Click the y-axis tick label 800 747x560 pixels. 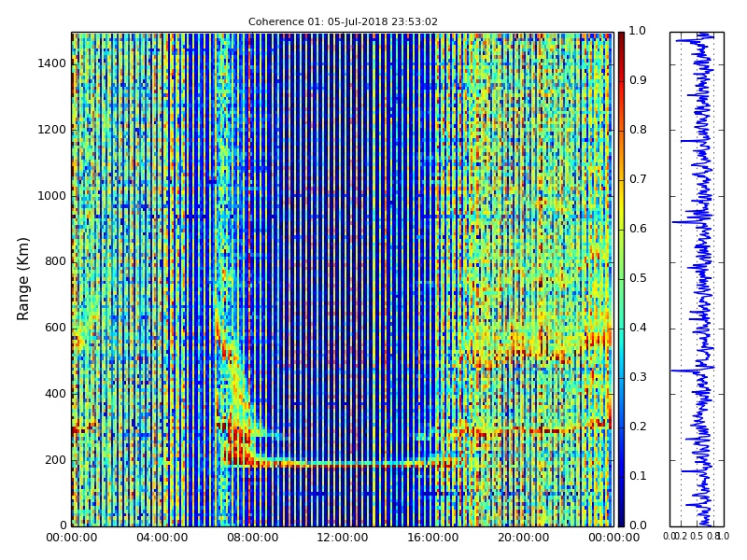coord(55,261)
